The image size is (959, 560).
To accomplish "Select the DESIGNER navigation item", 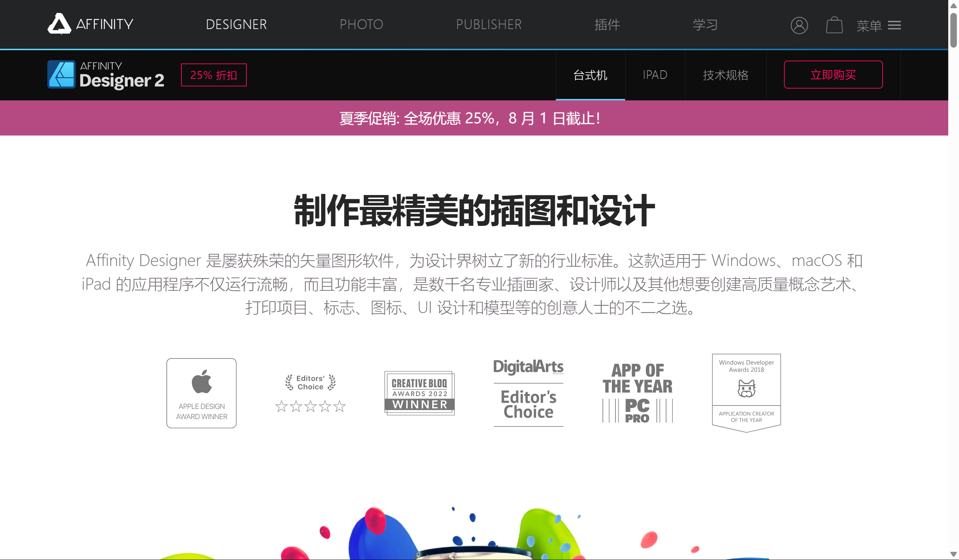I will coord(236,25).
